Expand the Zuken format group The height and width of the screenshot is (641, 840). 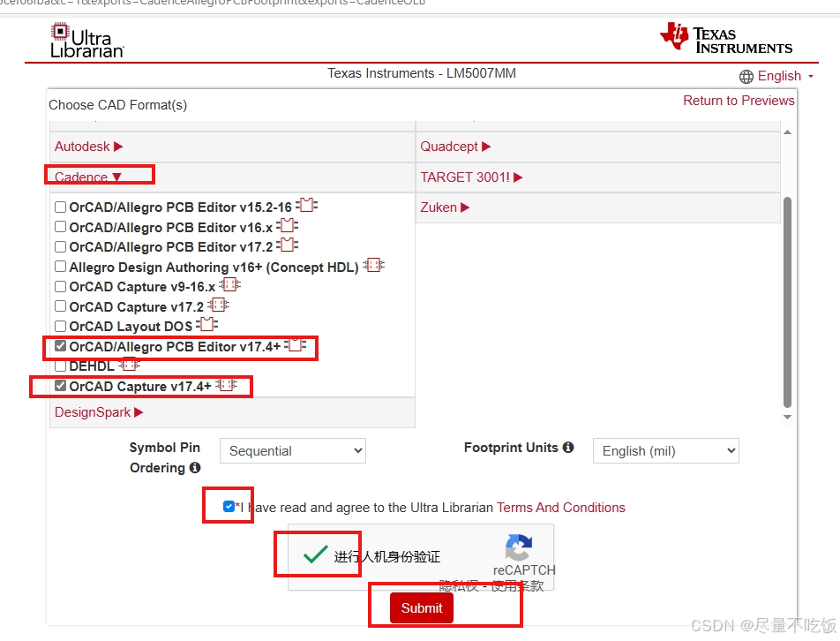[x=445, y=207]
